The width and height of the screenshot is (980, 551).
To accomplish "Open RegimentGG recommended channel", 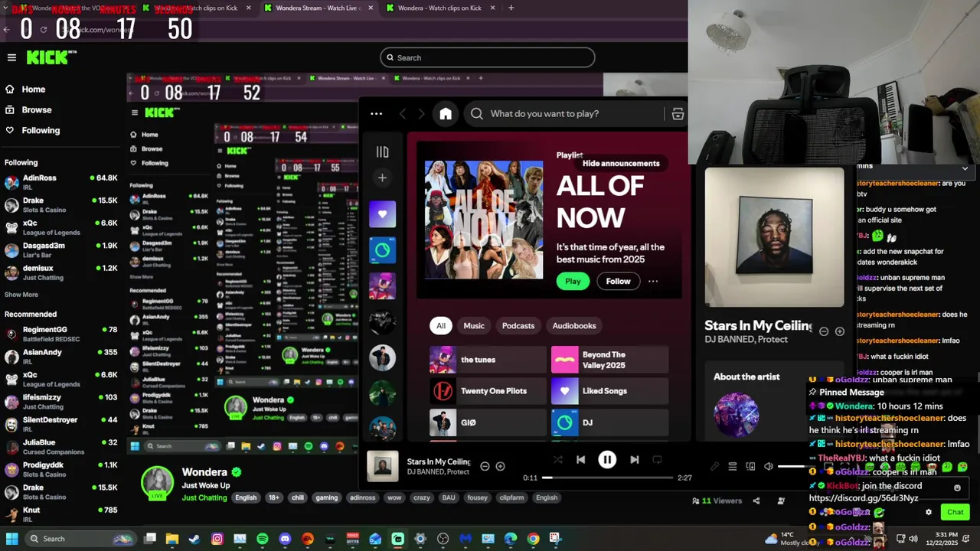I will pyautogui.click(x=60, y=334).
